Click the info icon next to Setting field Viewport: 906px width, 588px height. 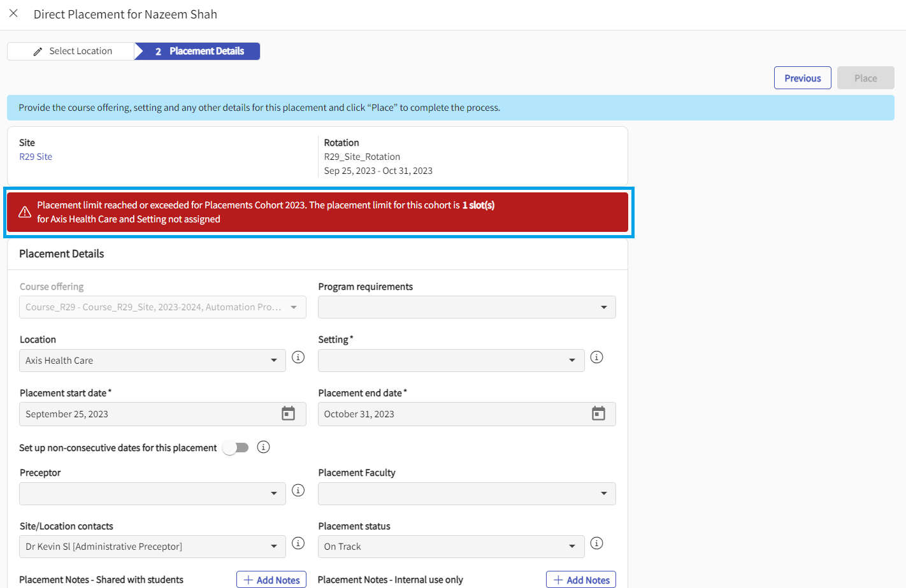[x=596, y=357]
